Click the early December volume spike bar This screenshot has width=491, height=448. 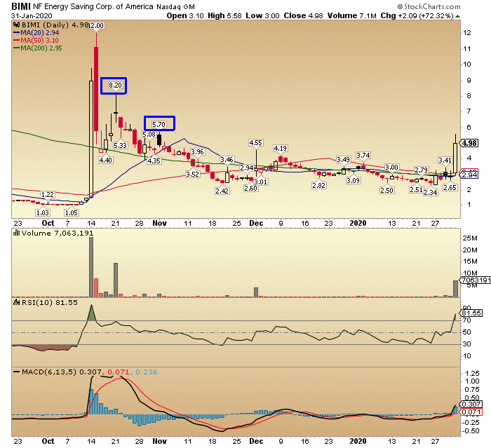tap(256, 292)
